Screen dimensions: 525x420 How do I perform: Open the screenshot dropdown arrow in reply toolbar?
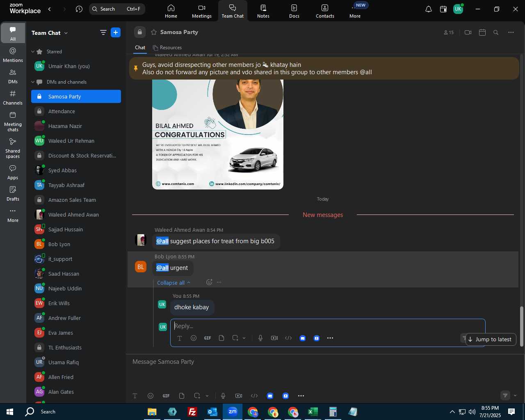pyautogui.click(x=244, y=338)
